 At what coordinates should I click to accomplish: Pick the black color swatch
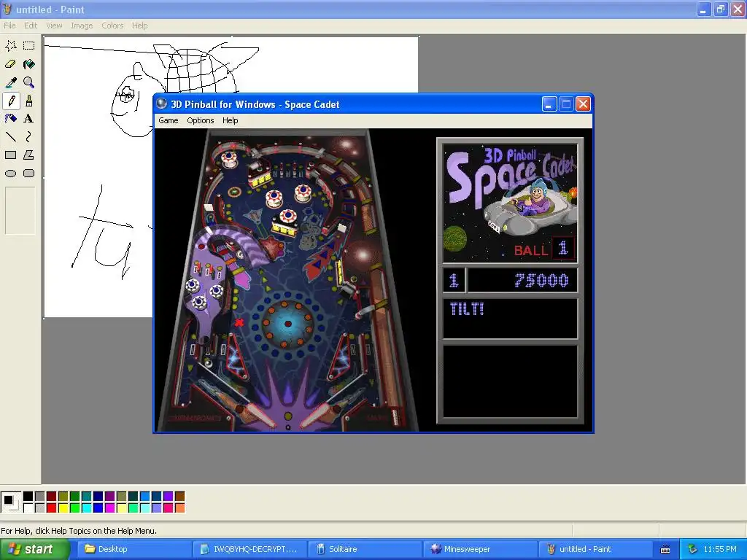[x=28, y=496]
